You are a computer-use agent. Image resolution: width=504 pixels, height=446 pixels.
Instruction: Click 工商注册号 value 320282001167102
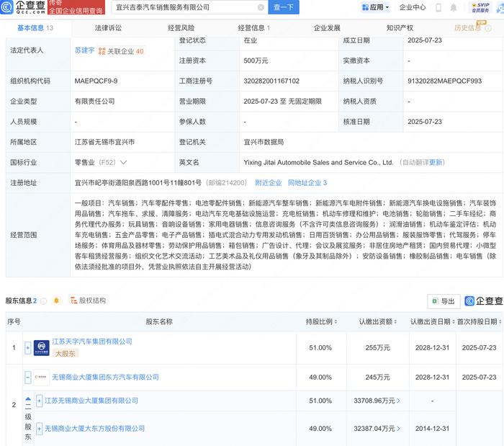tap(271, 81)
